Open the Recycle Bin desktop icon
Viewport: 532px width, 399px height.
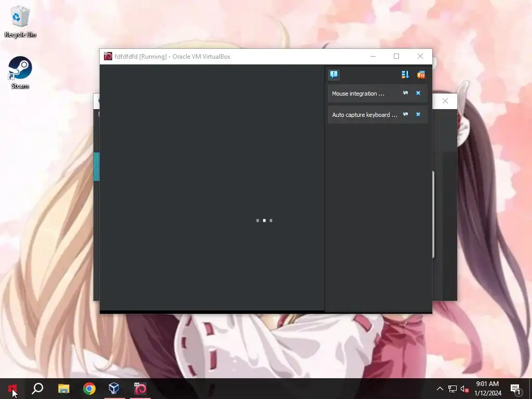[x=20, y=21]
